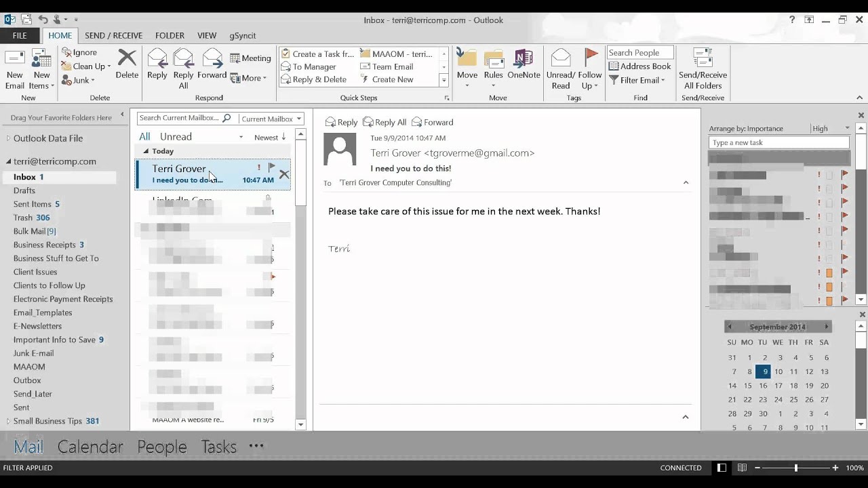
Task: Open the FILE tab
Action: 20,35
